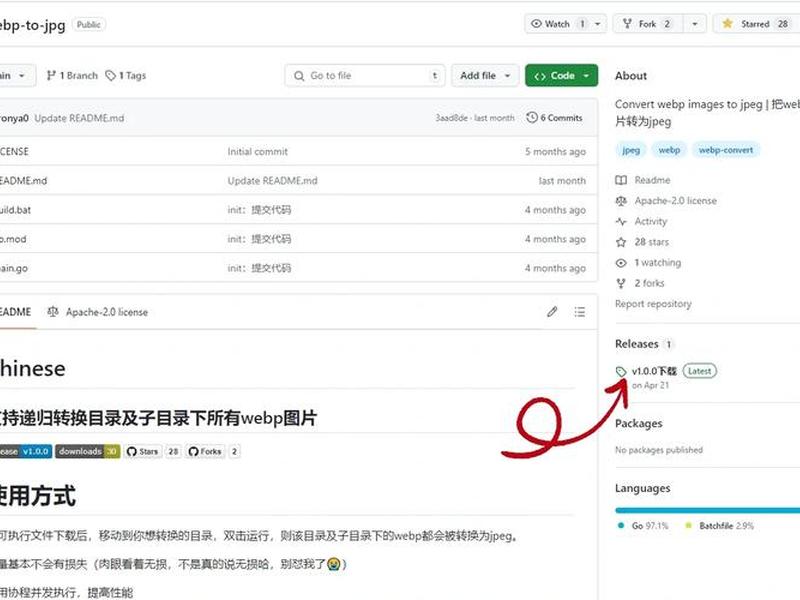Click the Latest release label
The width and height of the screenshot is (800, 600).
699,371
